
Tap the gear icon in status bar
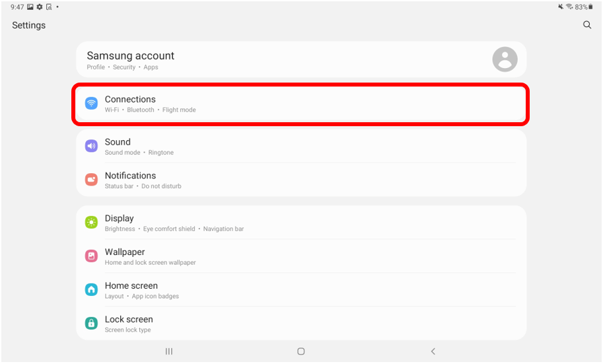pyautogui.click(x=40, y=7)
